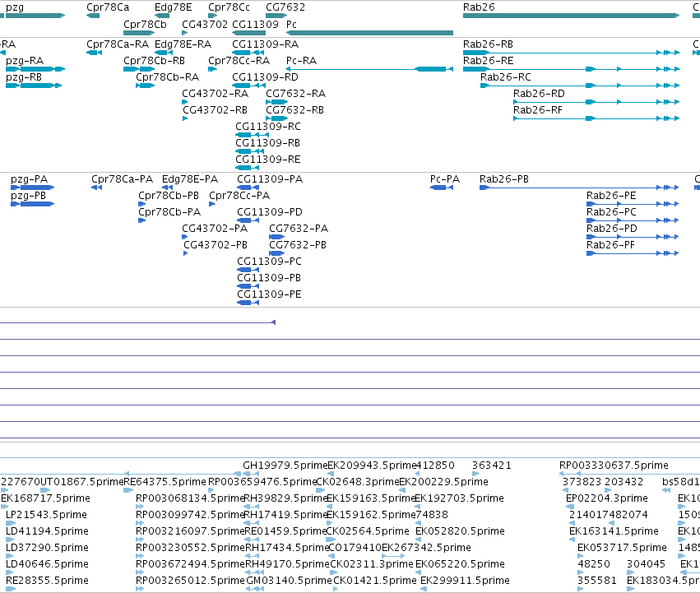The height and width of the screenshot is (593, 700).
Task: Select transcript CG11309-RB
Action: [267, 143]
